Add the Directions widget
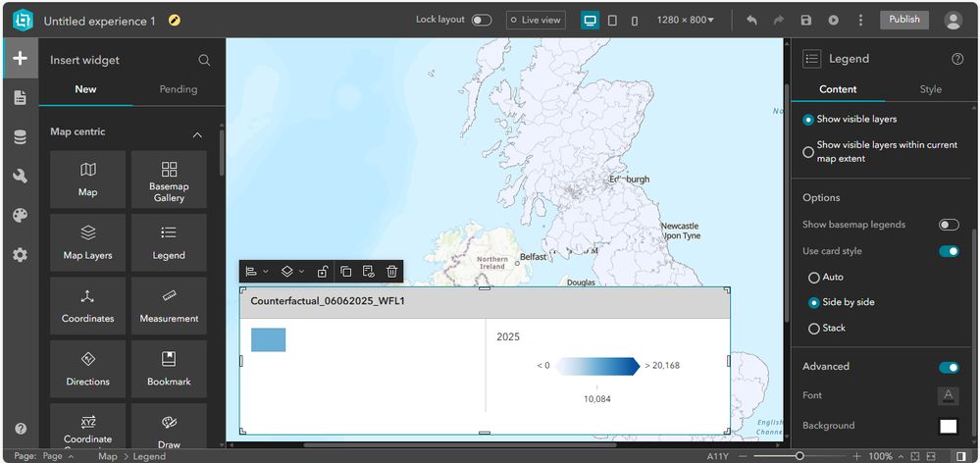The image size is (980, 463). 87,369
